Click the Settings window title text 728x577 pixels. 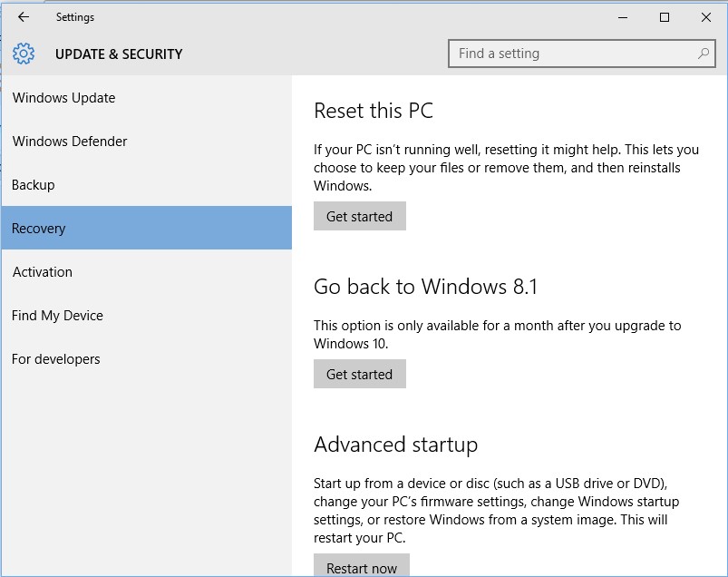[x=75, y=17]
